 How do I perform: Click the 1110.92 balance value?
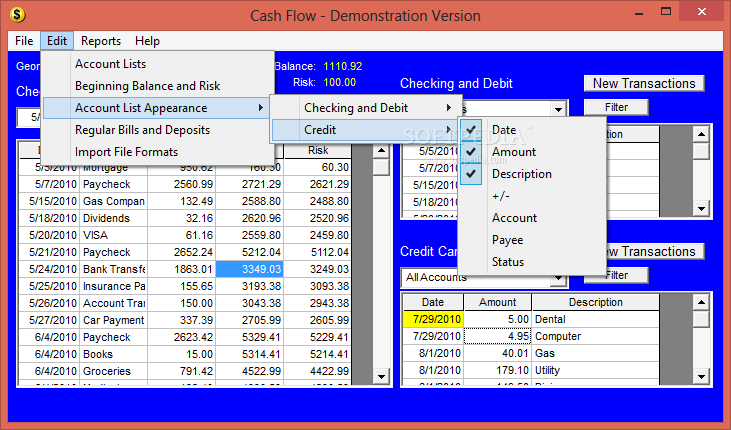click(x=343, y=66)
